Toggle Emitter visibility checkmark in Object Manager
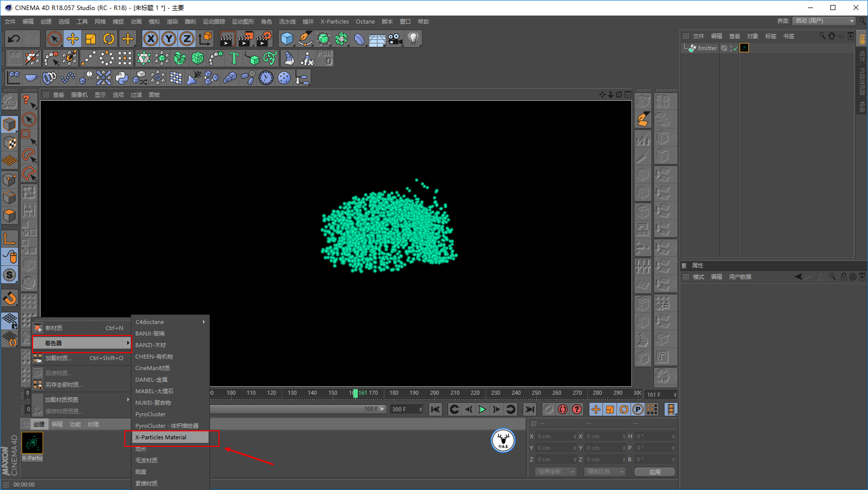 [x=735, y=49]
